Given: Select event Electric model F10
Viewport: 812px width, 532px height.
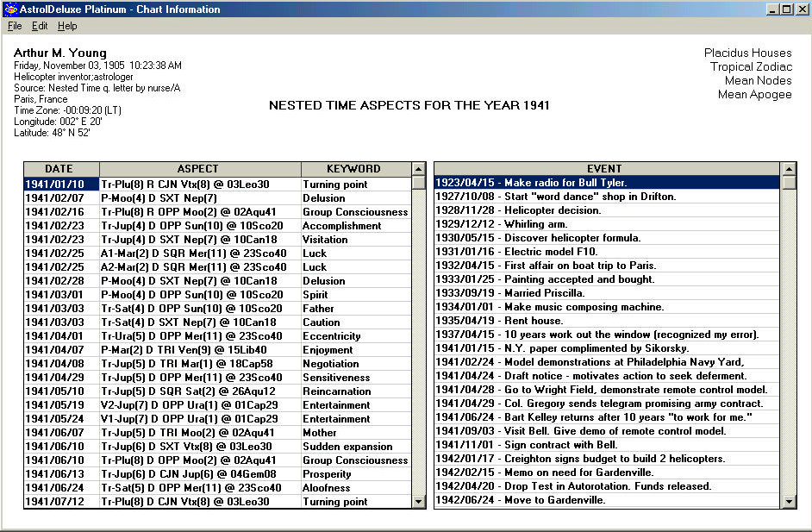Looking at the screenshot, I should [x=606, y=252].
